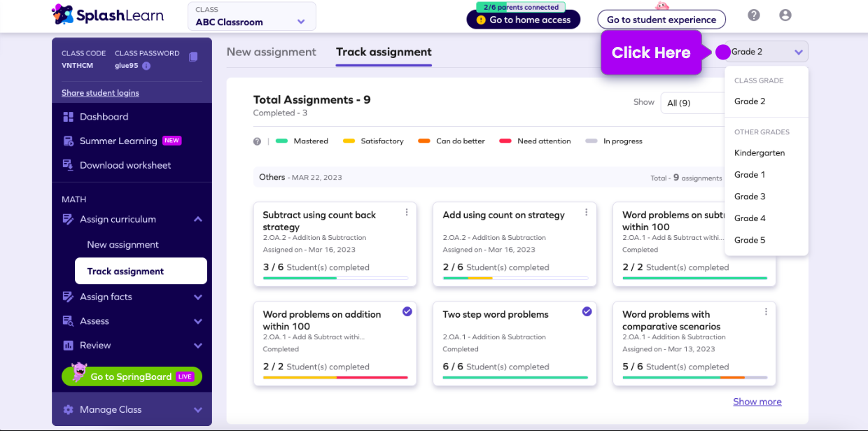The height and width of the screenshot is (431, 868).
Task: Open options menu for Subtract using count back
Action: (x=407, y=213)
